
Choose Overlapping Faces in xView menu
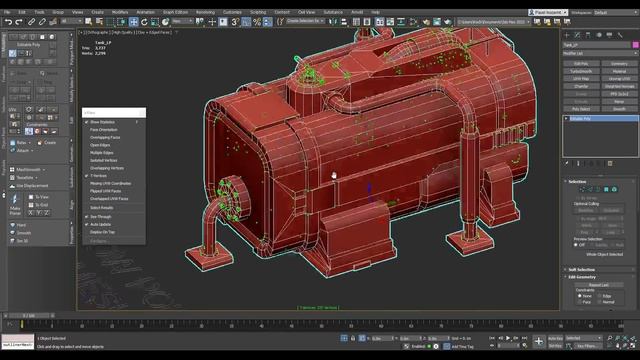click(x=105, y=138)
